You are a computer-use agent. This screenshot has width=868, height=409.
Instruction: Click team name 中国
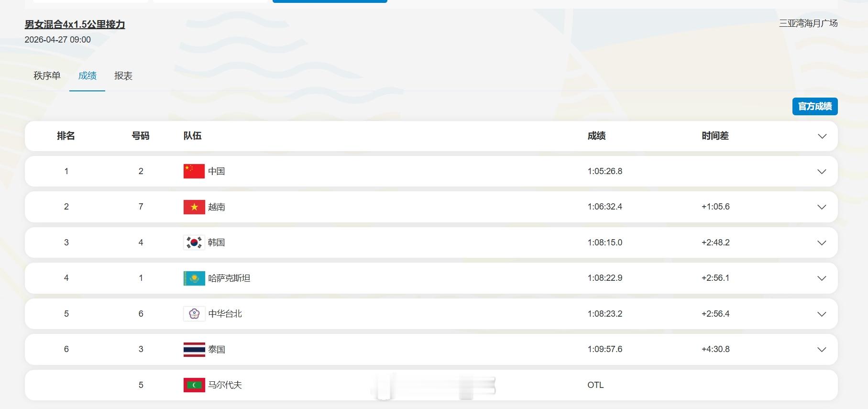pyautogui.click(x=217, y=171)
